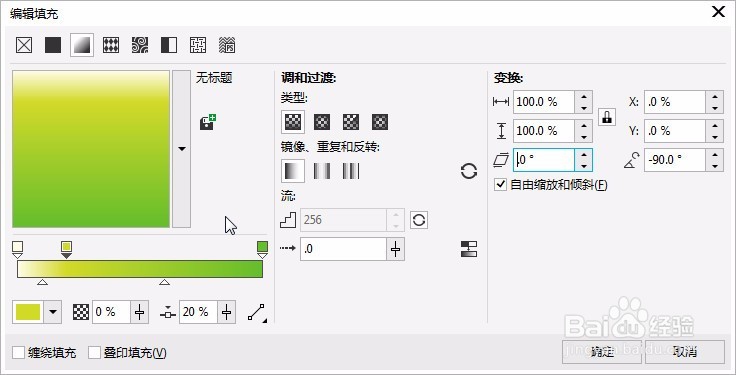
Task: Select the Uniform fill icon
Action: (53, 46)
